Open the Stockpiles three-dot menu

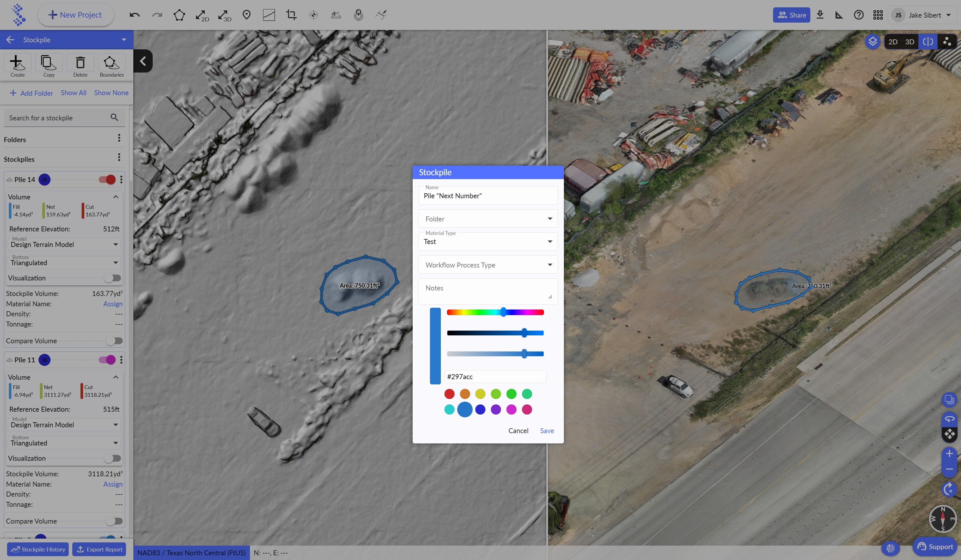(x=119, y=157)
